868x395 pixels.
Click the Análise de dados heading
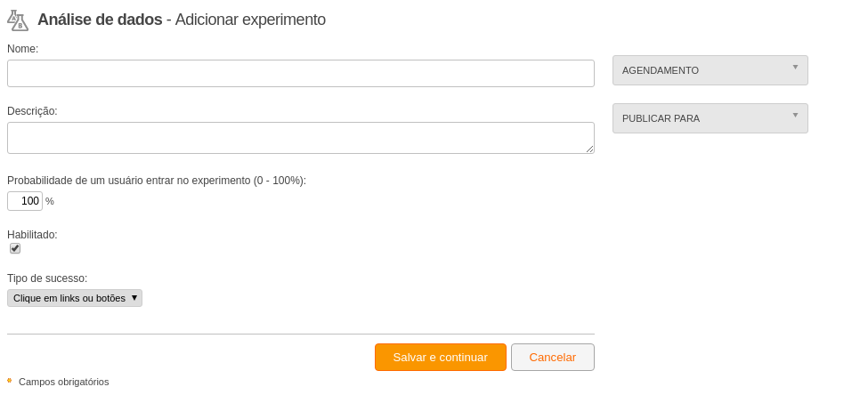pos(100,20)
